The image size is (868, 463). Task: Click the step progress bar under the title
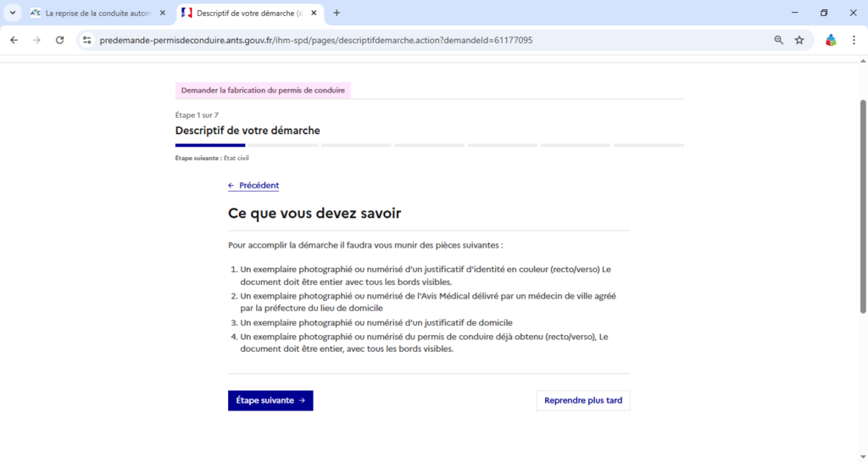pos(429,146)
